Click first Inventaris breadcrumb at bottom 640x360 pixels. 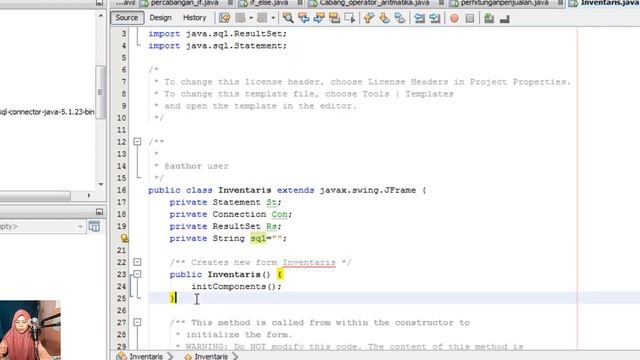click(x=146, y=356)
